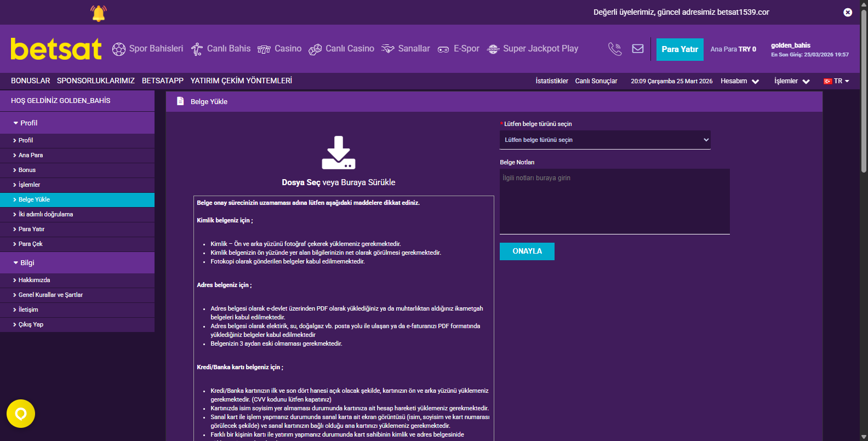Open the belge türünü seçin dropdown
Viewport: 868px width, 441px height.
pyautogui.click(x=605, y=140)
